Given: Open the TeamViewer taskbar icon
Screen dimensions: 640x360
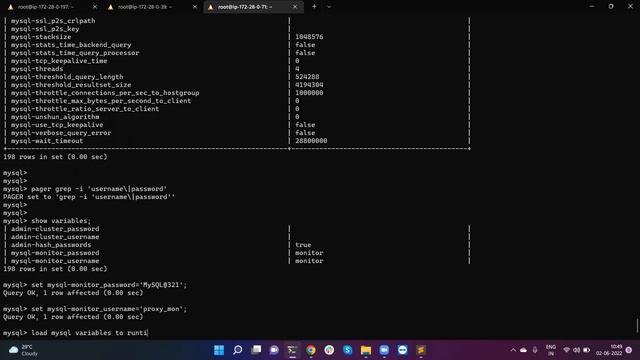Looking at the screenshot, I should pos(403,350).
